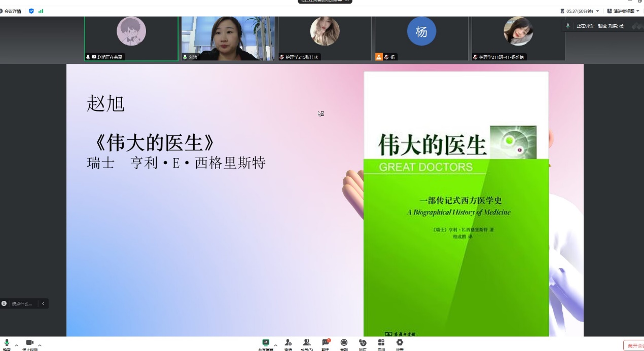Collapse the 'say something' chat input bar
Image resolution: width=644 pixels, height=351 pixels.
[x=43, y=303]
